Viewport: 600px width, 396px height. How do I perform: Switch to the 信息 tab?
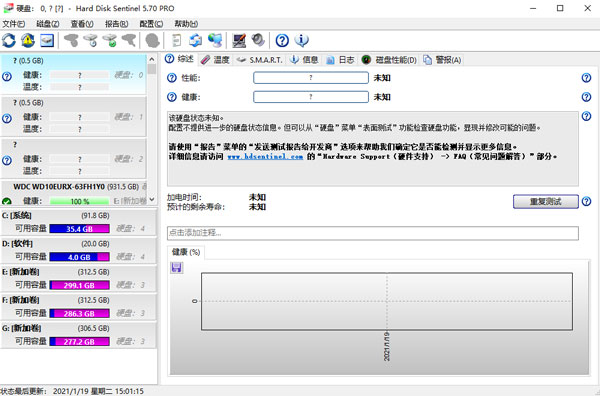tap(304, 60)
